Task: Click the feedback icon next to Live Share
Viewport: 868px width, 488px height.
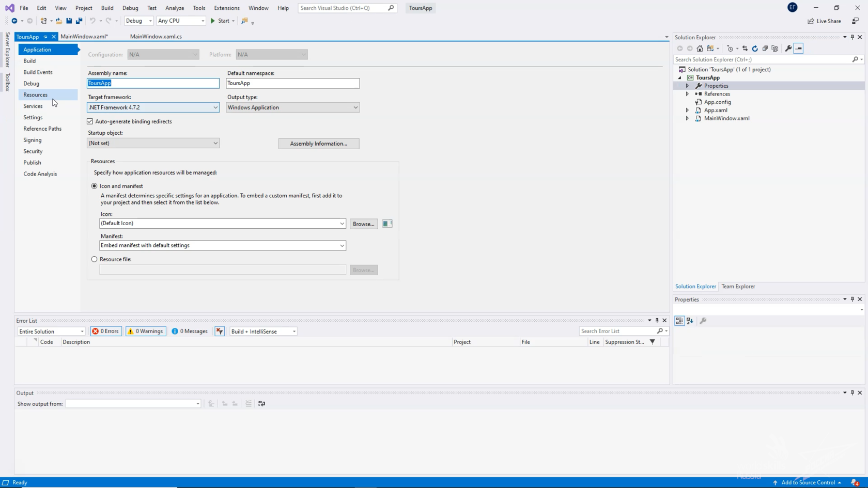Action: pyautogui.click(x=856, y=21)
